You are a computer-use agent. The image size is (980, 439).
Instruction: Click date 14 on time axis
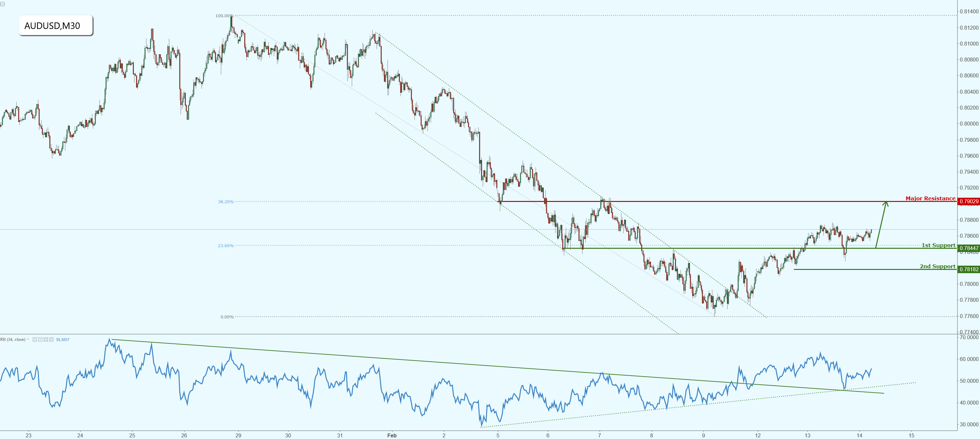point(859,435)
